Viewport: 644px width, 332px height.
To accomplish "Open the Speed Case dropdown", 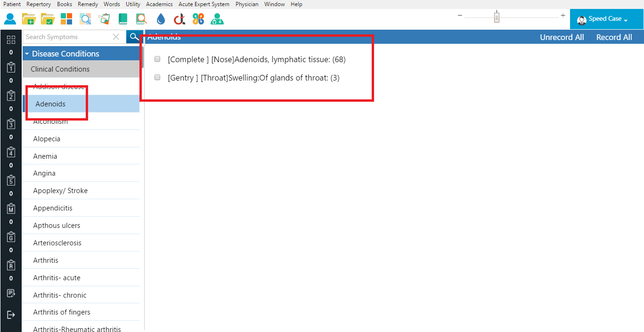I will coord(606,19).
